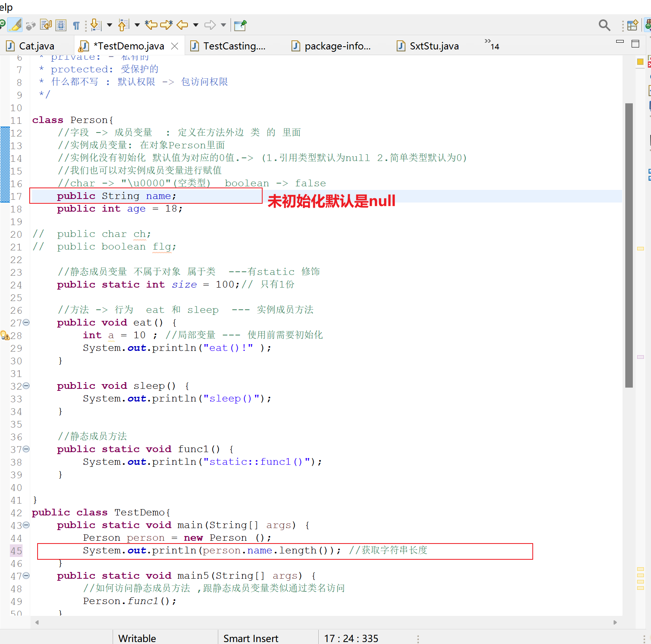Click the Pin Editor icon
This screenshot has height=644, width=651.
[240, 25]
